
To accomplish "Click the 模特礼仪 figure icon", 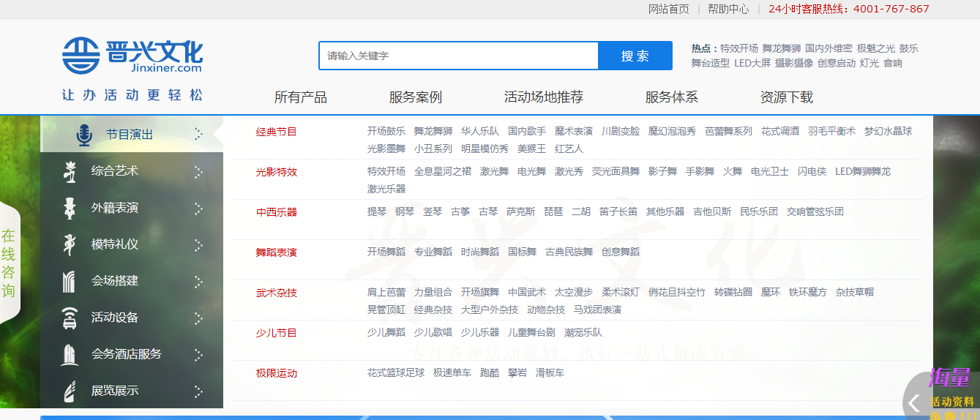I will pyautogui.click(x=70, y=244).
